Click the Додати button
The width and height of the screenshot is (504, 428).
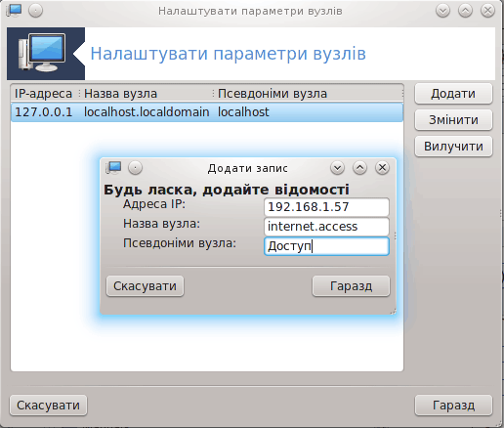point(453,94)
